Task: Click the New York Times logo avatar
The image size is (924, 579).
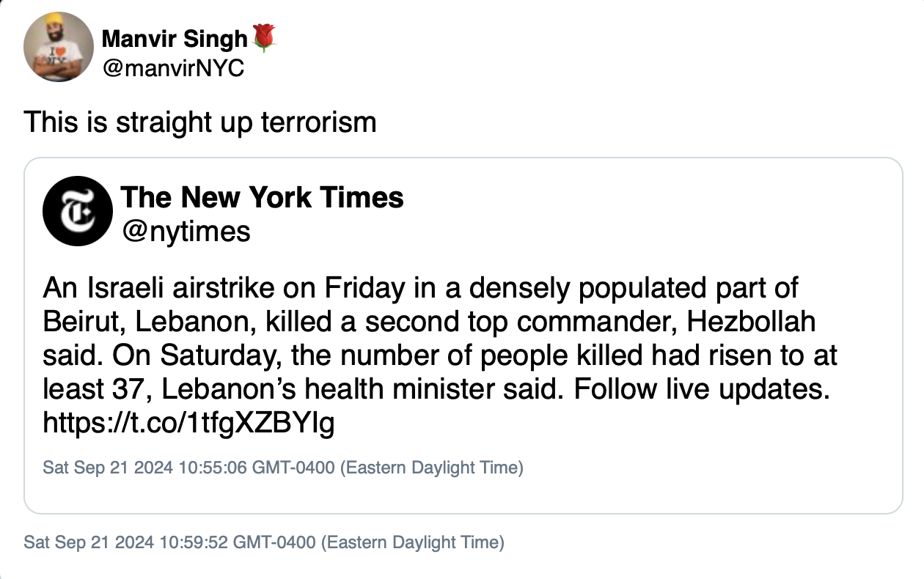Action: point(77,211)
